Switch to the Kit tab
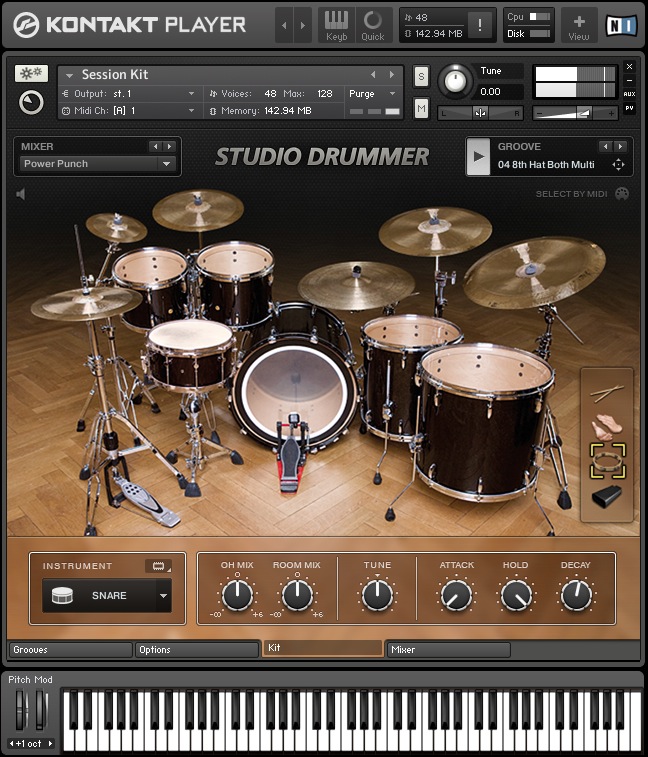The height and width of the screenshot is (757, 648). [323, 648]
